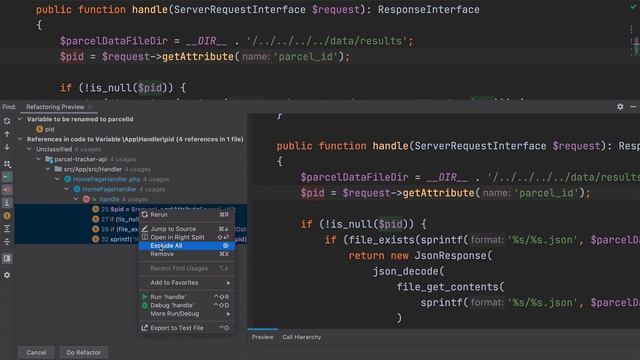Collapse the parcel-tracker-api module node
This screenshot has width=640, height=360.
click(x=39, y=159)
